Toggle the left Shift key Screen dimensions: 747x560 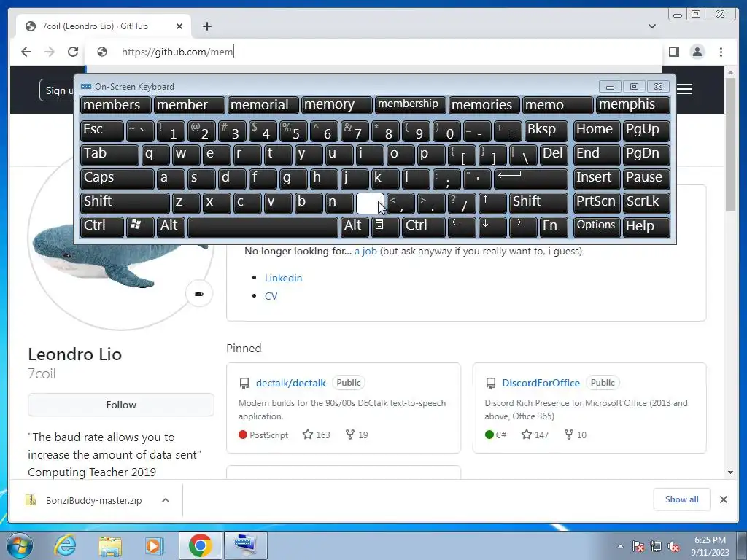[x=125, y=203]
